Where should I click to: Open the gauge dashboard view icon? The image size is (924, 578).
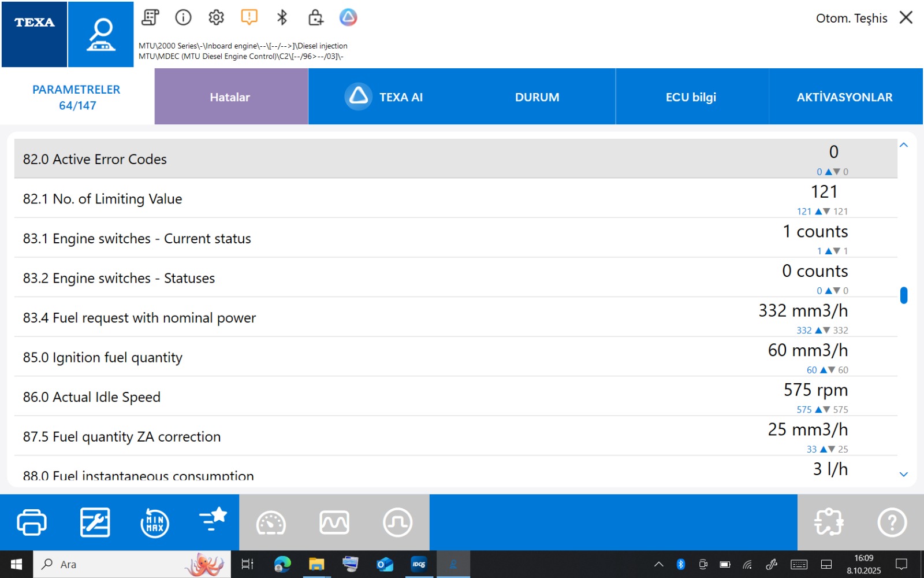[271, 523]
